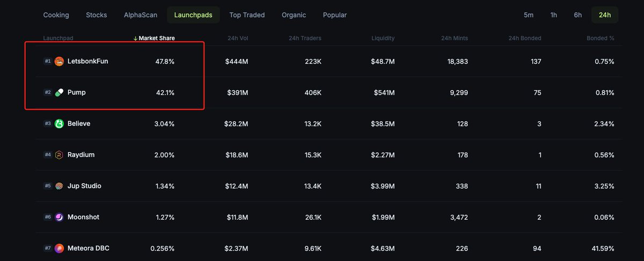Click the 41.59% bonded percentage
Viewport: 644px width, 261px height.
(602, 248)
